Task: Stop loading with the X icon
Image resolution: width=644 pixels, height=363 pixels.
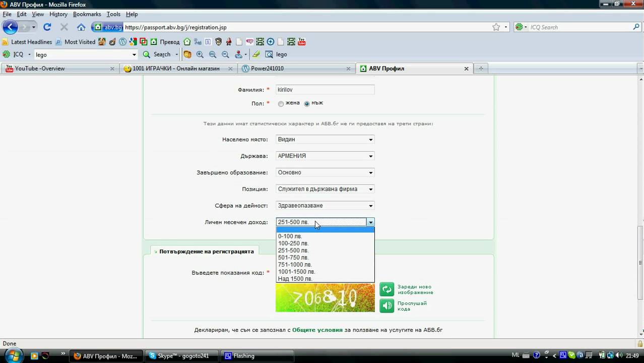Action: pyautogui.click(x=64, y=27)
